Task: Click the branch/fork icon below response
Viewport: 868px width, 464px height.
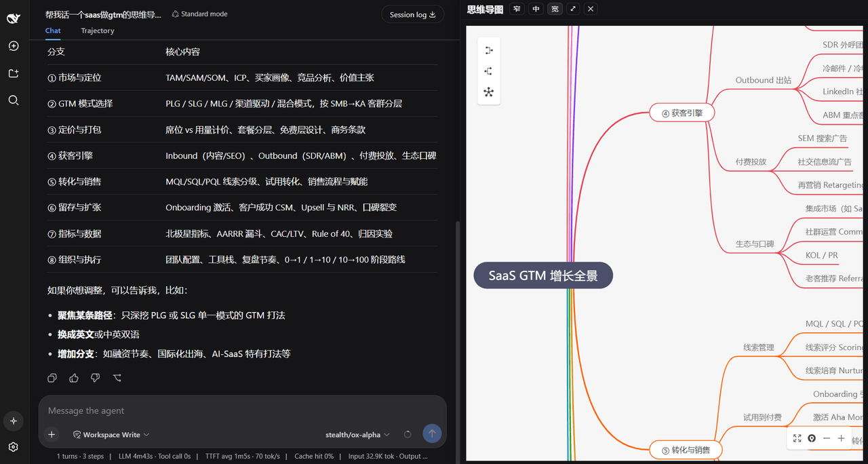Action: [117, 378]
